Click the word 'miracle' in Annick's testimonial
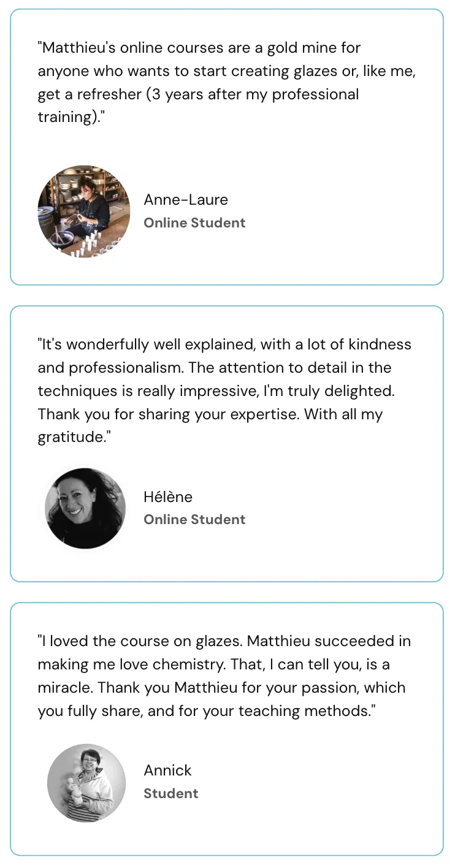Image resolution: width=455 pixels, height=868 pixels. pos(66,687)
